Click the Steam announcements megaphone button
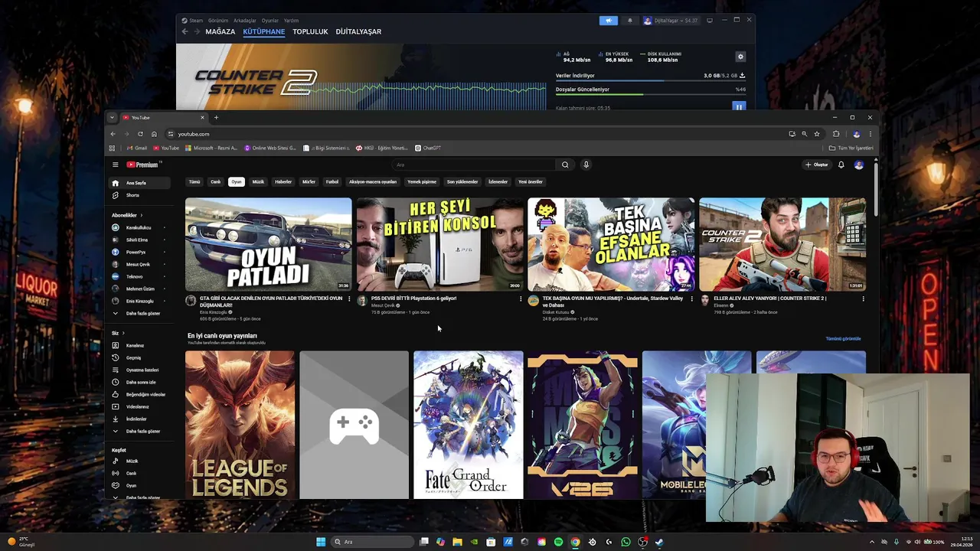Viewport: 980px width, 551px height. coord(609,21)
